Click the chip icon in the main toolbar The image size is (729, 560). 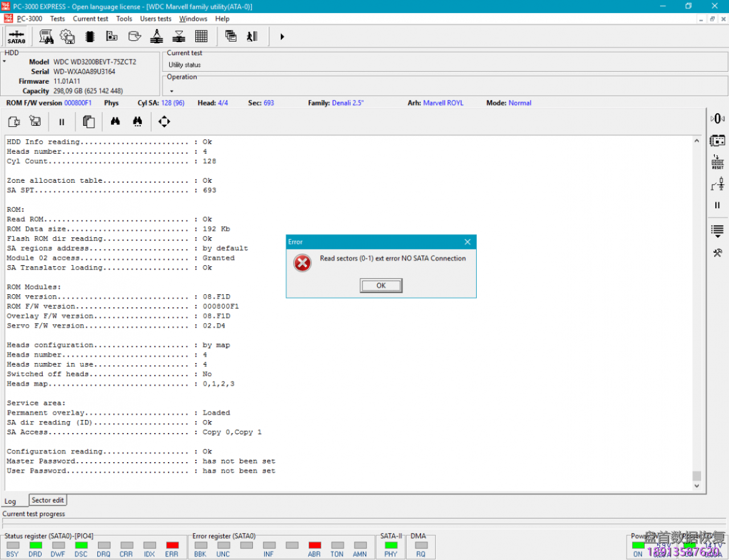click(89, 37)
